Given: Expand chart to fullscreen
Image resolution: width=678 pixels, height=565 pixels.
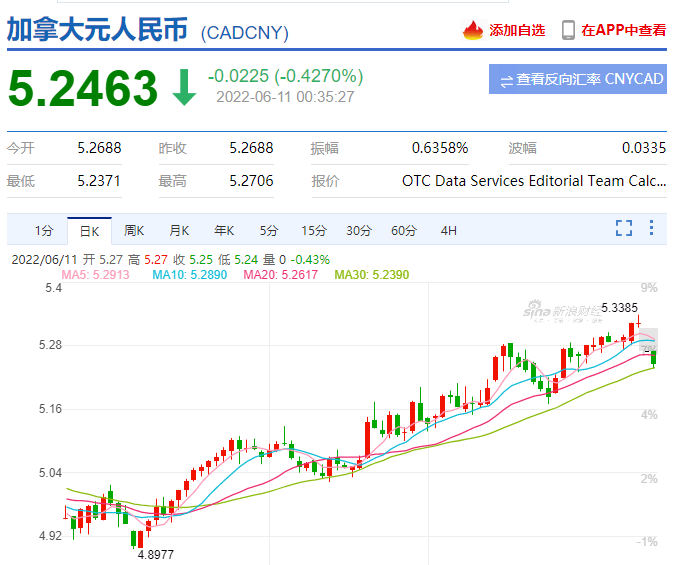Looking at the screenshot, I should pyautogui.click(x=624, y=228).
